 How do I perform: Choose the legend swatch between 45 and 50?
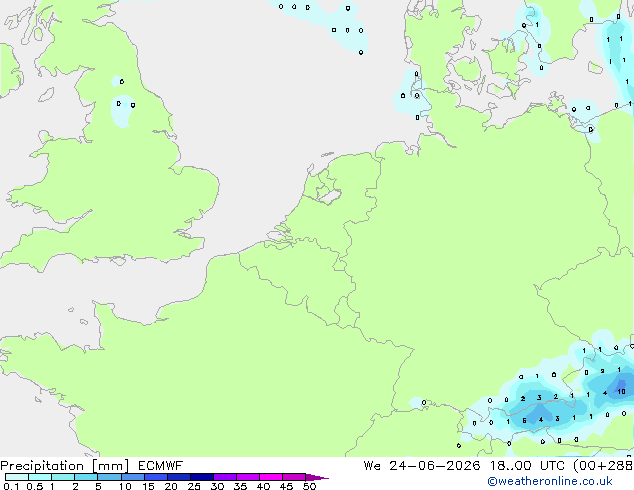point(294,477)
